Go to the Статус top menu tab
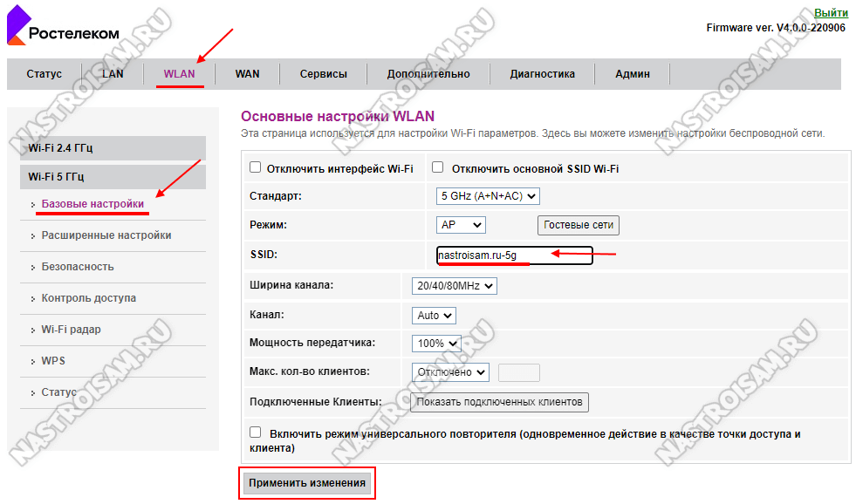Image resolution: width=856 pixels, height=504 pixels. 44,74
